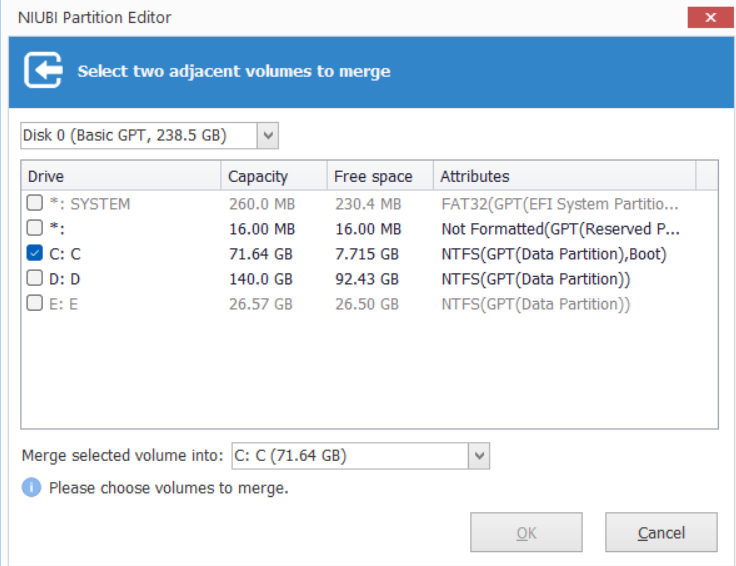Click the Not Formatted reserved partition attribute
This screenshot has width=736, height=566.
[560, 229]
